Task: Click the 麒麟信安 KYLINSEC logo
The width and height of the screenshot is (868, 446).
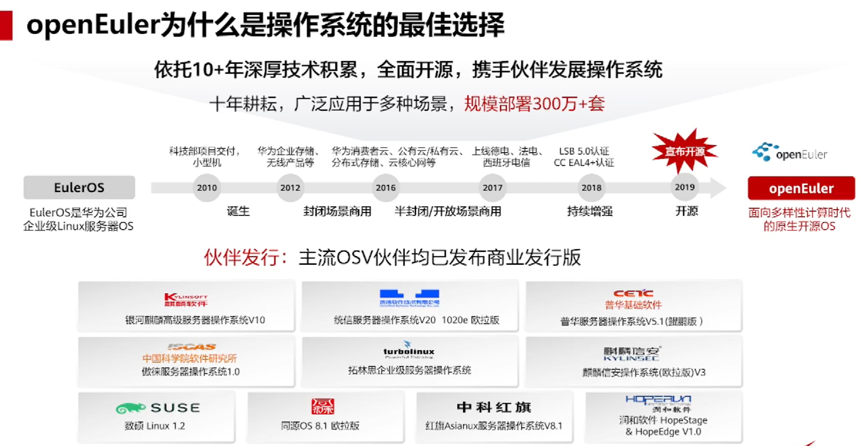Action: [632, 354]
